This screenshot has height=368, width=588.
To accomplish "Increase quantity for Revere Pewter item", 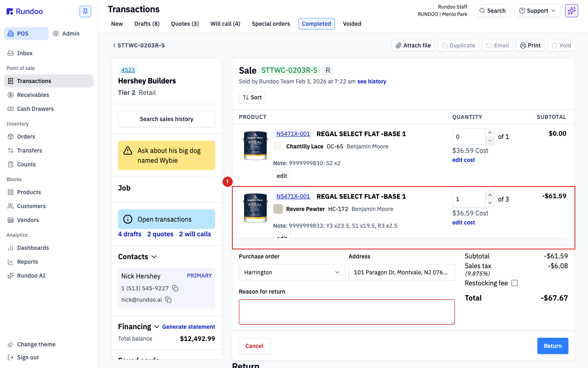I will pyautogui.click(x=490, y=195).
